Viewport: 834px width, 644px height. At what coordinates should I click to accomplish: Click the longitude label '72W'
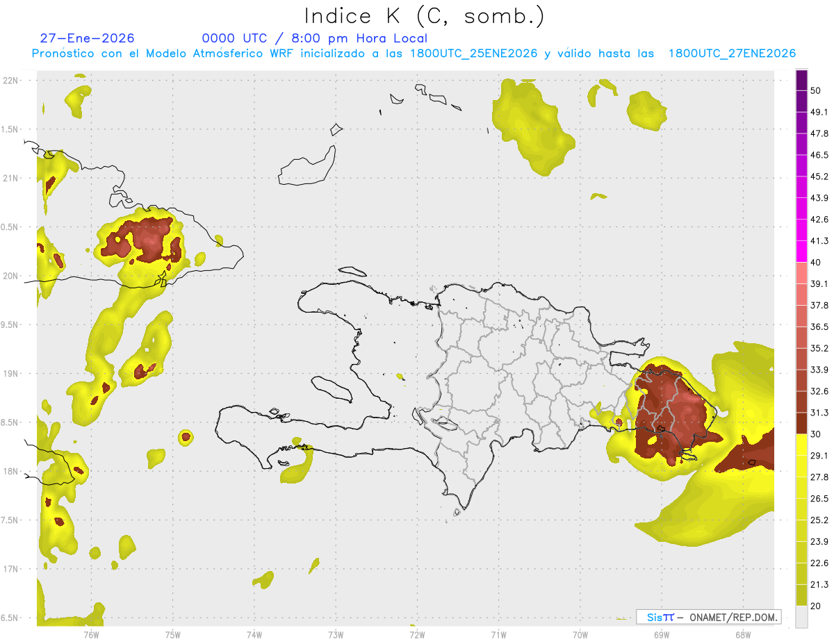[417, 634]
